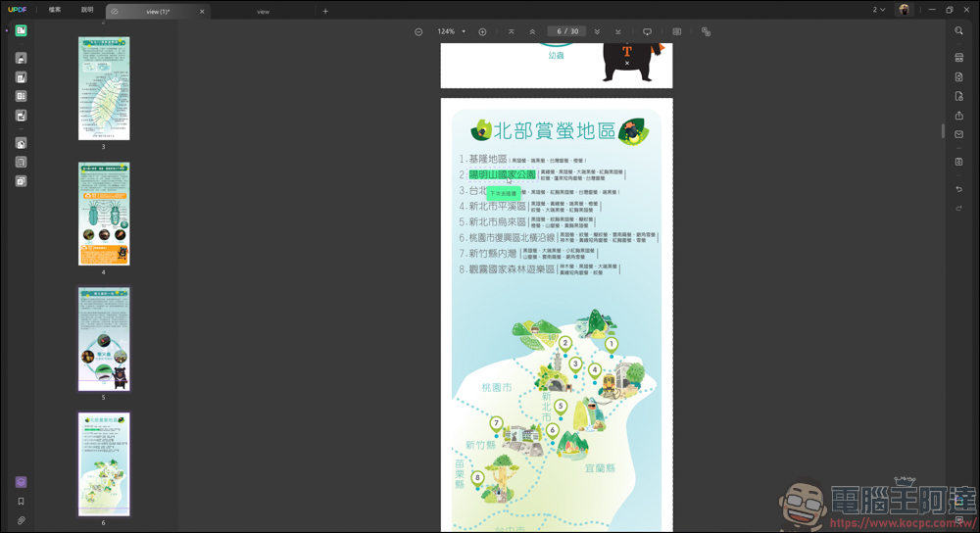Click the green 下次去這邊 comment note
Image resolution: width=980 pixels, height=533 pixels.
(x=503, y=194)
